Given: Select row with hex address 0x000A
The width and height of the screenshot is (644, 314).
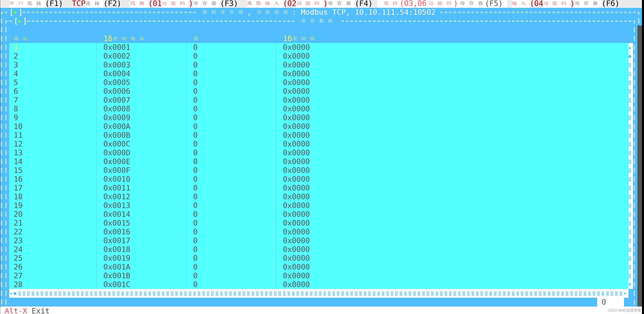Looking at the screenshot, I should (x=117, y=126).
